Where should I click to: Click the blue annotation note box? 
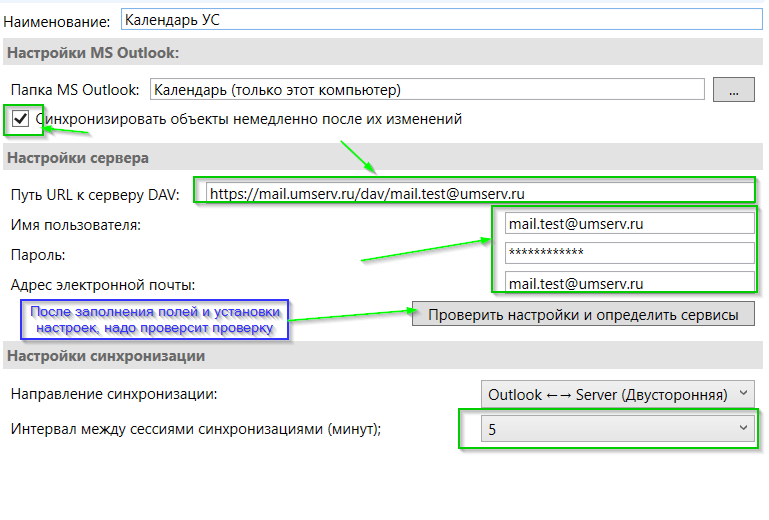coord(155,320)
